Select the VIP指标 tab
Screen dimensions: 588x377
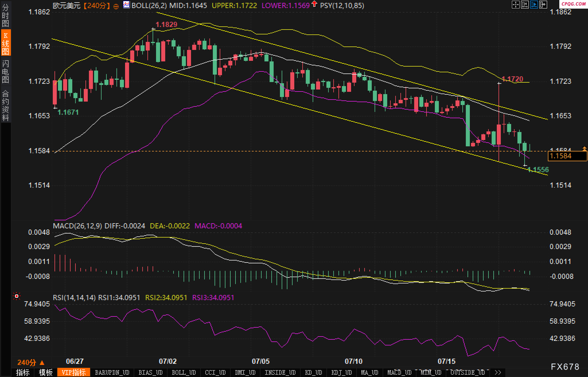pos(73,372)
